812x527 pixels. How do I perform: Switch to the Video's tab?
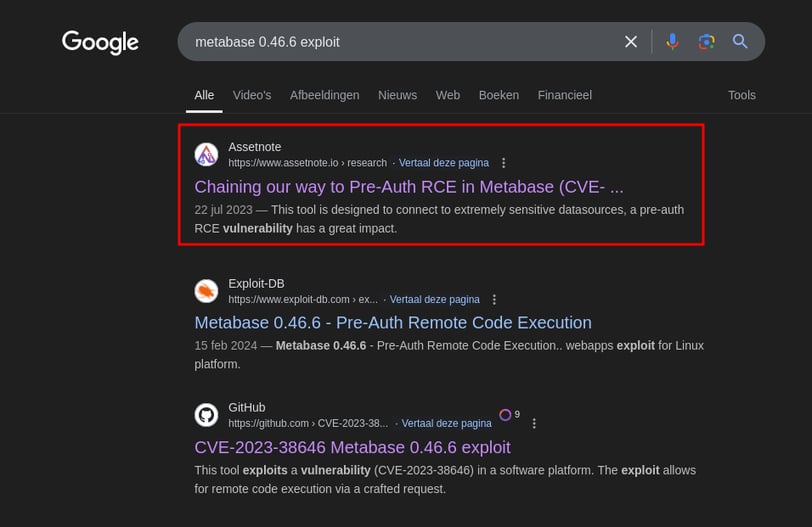coord(252,95)
